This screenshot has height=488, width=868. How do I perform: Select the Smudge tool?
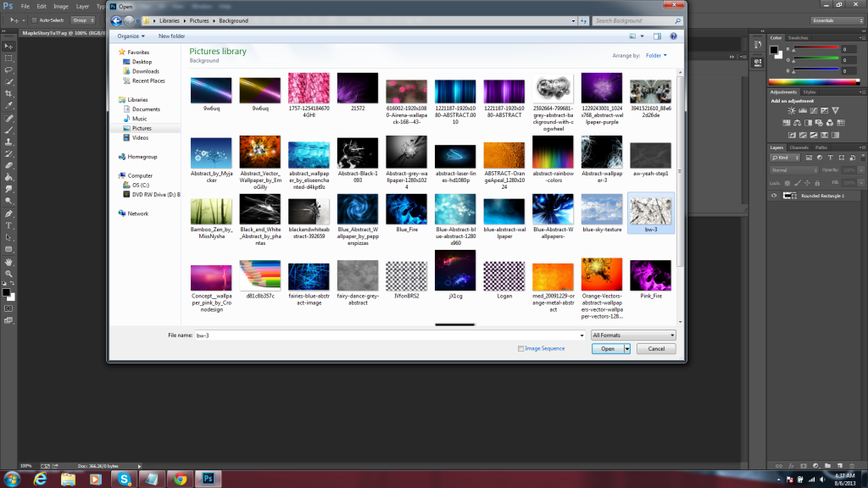coord(8,189)
